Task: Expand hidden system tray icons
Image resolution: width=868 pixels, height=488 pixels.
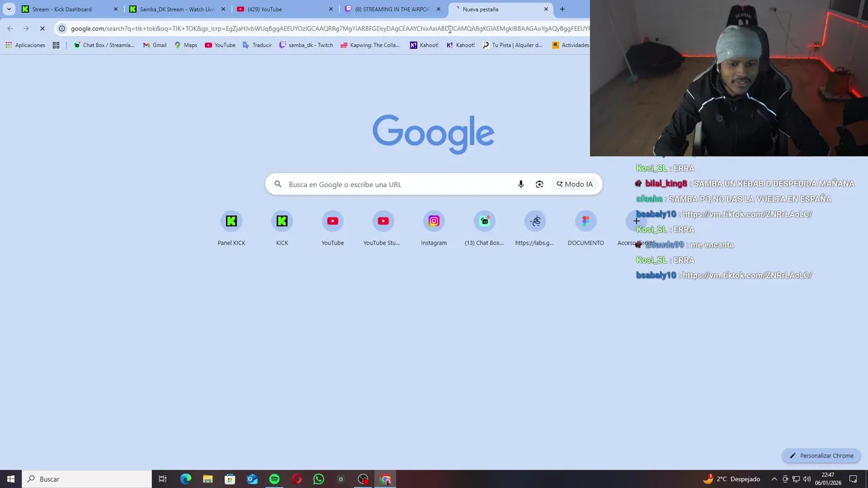Action: [x=774, y=479]
